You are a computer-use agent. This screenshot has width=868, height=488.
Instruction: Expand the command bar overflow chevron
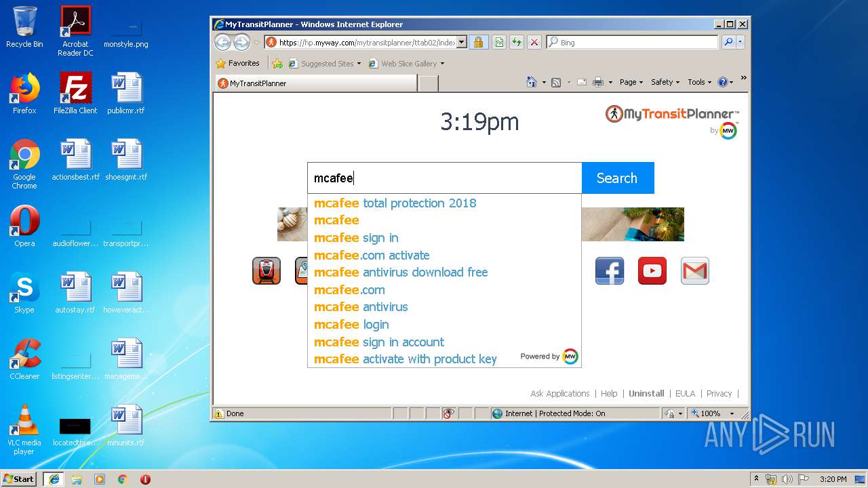pyautogui.click(x=743, y=78)
